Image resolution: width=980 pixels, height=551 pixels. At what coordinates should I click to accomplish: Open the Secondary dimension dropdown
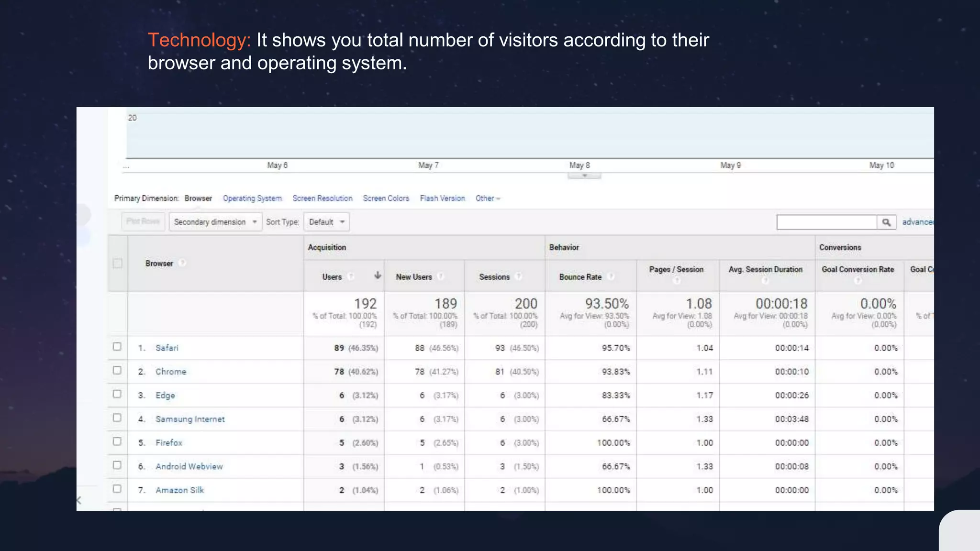[215, 222]
